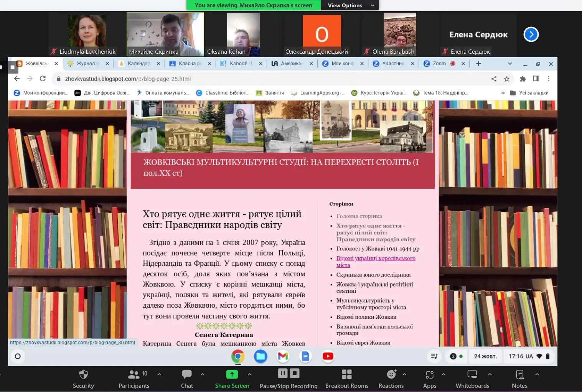582x392 pixels.
Task: Show more bookmarks double chevron
Action: [x=503, y=93]
